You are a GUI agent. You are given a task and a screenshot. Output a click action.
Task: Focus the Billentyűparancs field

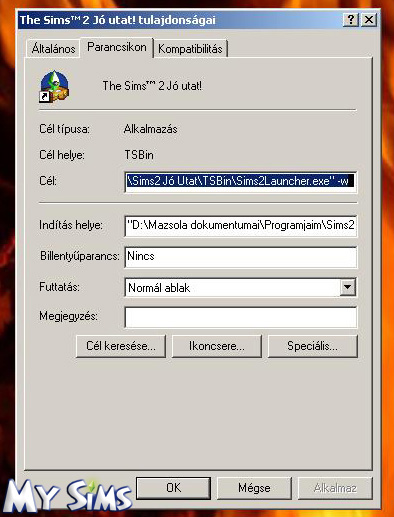pos(241,257)
